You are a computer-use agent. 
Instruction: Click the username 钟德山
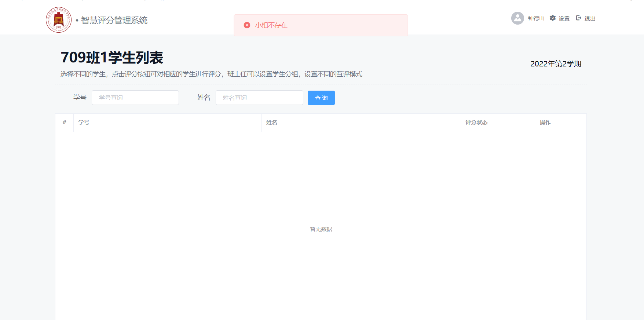coord(536,18)
